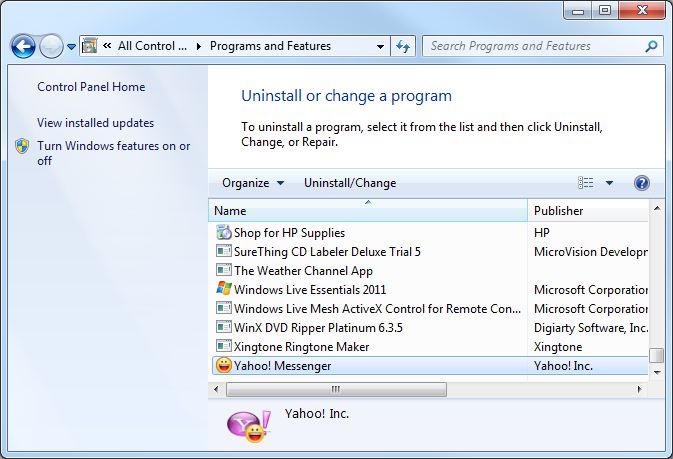Click WinX DVD Ripper Platinum icon
Viewport: 673px width, 459px height.
point(224,327)
